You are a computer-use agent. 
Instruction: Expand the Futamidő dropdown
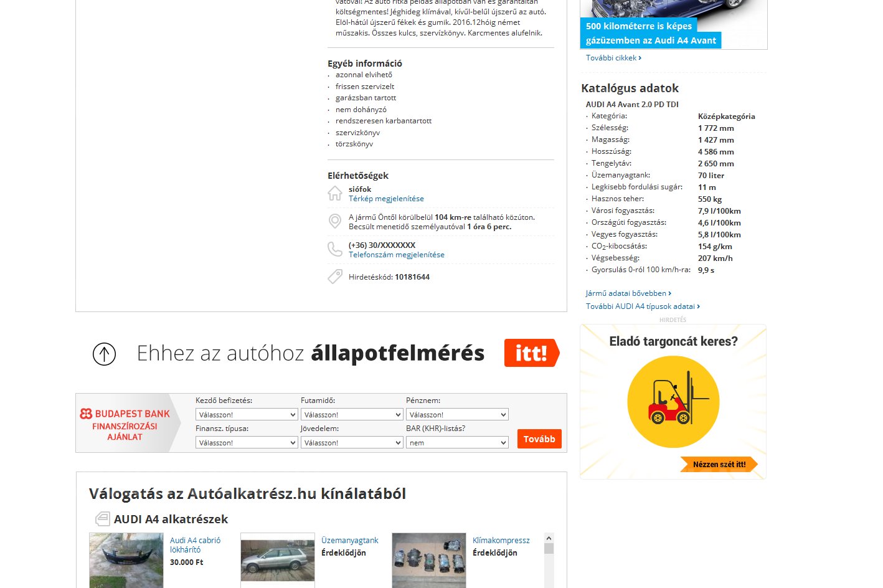click(x=352, y=414)
